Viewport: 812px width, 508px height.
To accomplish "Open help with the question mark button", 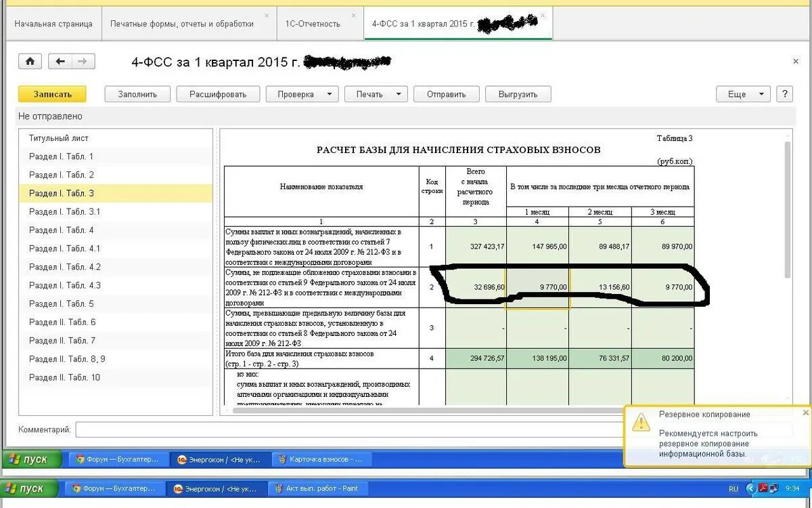I will pyautogui.click(x=784, y=94).
